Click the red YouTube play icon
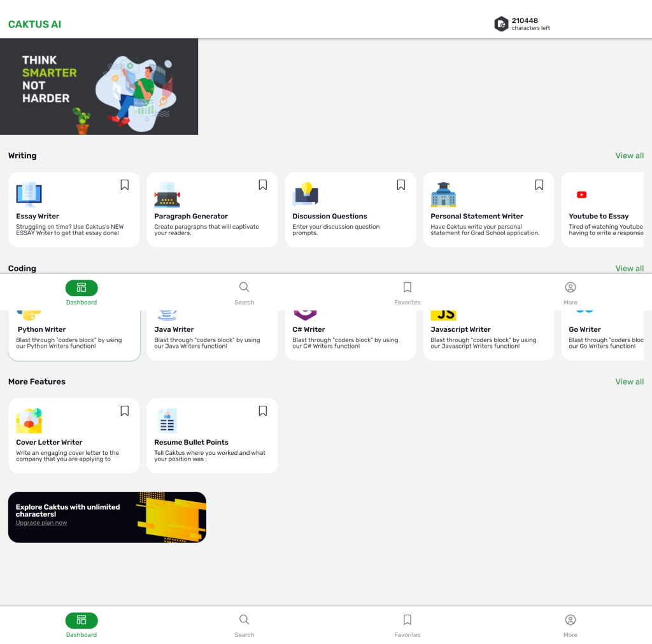 (581, 195)
